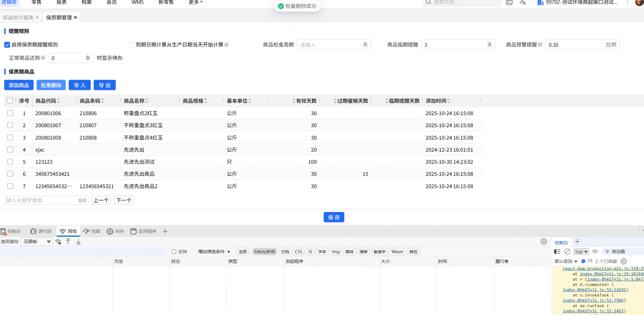The image size is (644, 315).
Task: Click the live expression eye icon
Action: [x=595, y=252]
